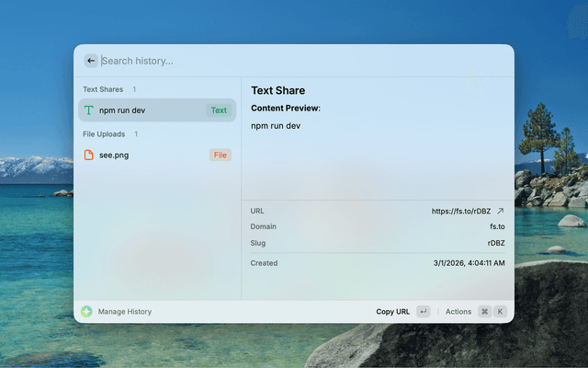Click the File Uploads section header
The width and height of the screenshot is (588, 368).
click(104, 133)
